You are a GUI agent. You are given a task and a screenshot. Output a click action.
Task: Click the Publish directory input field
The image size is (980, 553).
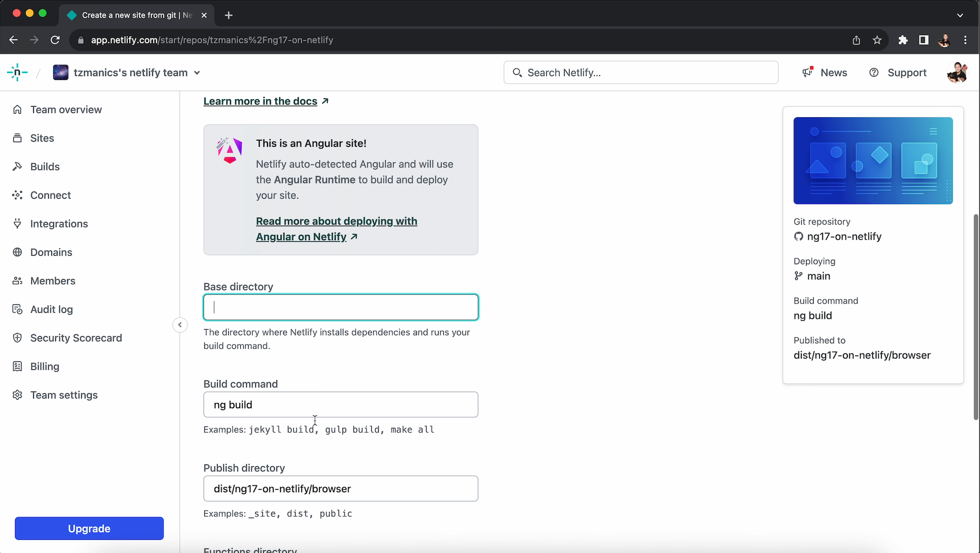point(341,489)
